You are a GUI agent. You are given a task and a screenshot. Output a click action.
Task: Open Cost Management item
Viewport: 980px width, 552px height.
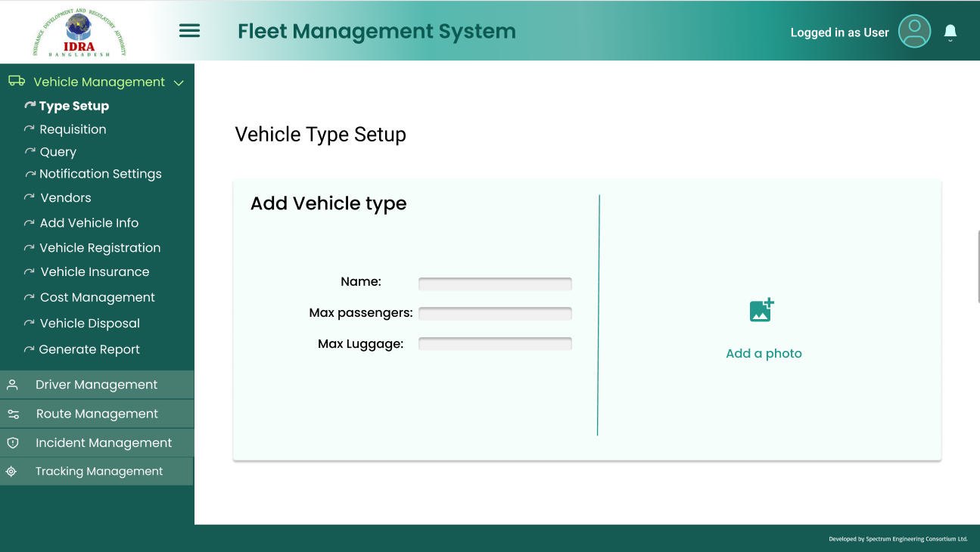click(97, 297)
